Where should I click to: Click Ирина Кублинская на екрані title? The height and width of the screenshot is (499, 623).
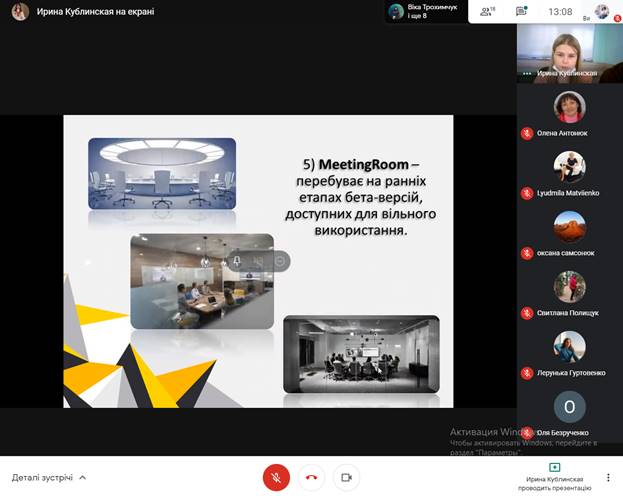pos(95,12)
